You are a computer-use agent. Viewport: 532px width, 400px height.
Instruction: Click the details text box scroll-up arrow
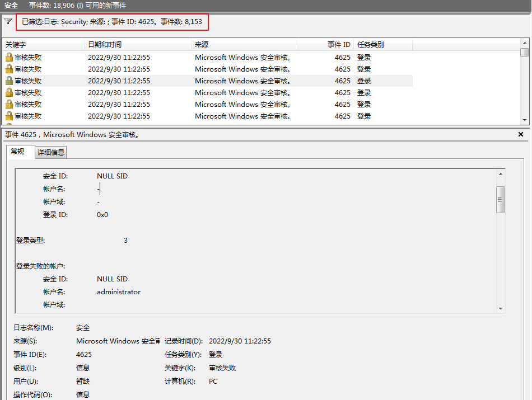point(501,174)
